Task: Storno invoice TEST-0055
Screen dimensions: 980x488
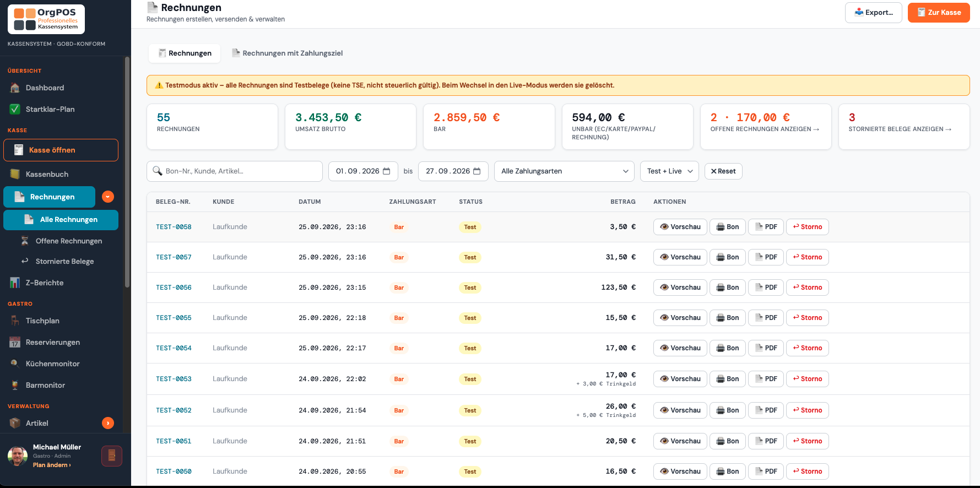Action: pyautogui.click(x=808, y=318)
